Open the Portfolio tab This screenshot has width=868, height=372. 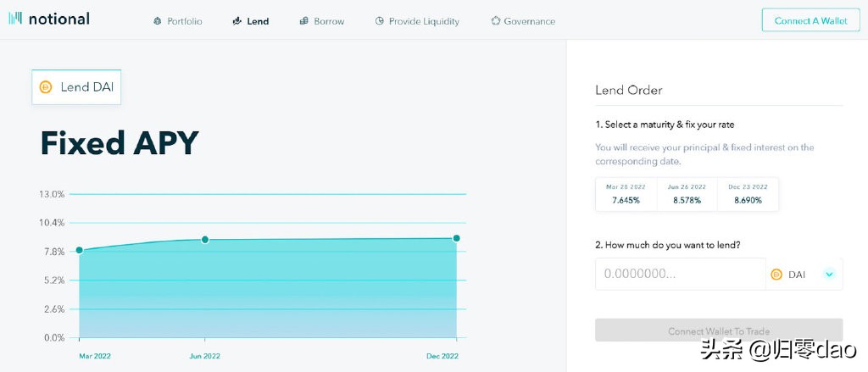point(178,21)
